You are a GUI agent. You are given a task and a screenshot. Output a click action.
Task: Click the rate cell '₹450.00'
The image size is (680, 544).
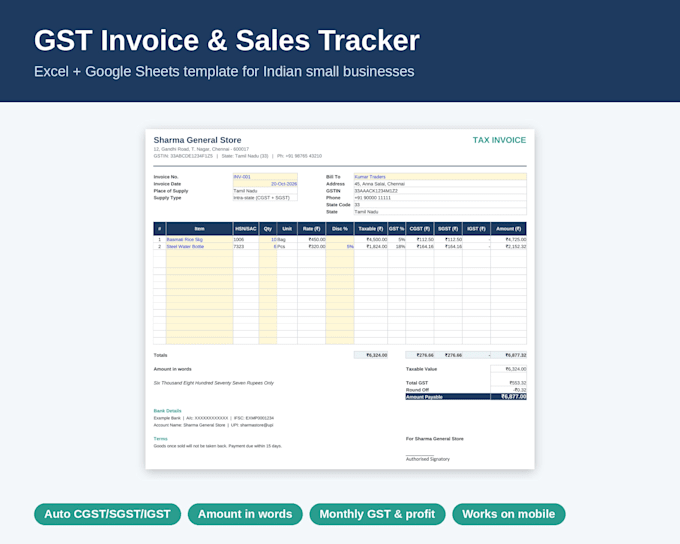[x=311, y=239]
